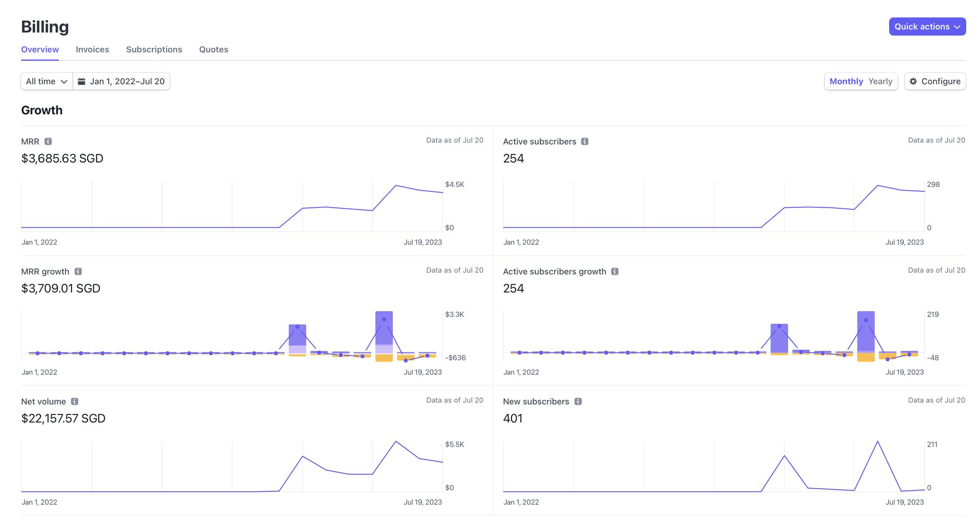Image resolution: width=980 pixels, height=529 pixels.
Task: Open the Quotes tab
Action: coord(213,49)
